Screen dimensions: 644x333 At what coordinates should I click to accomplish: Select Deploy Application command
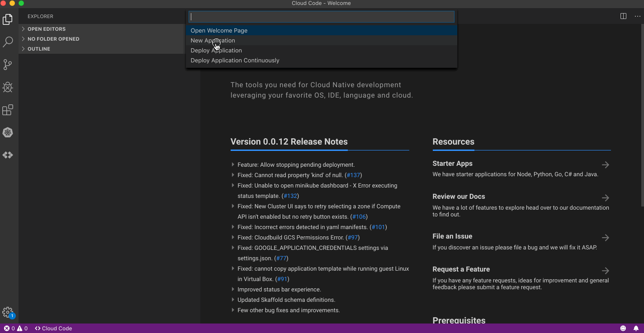[x=322, y=51]
